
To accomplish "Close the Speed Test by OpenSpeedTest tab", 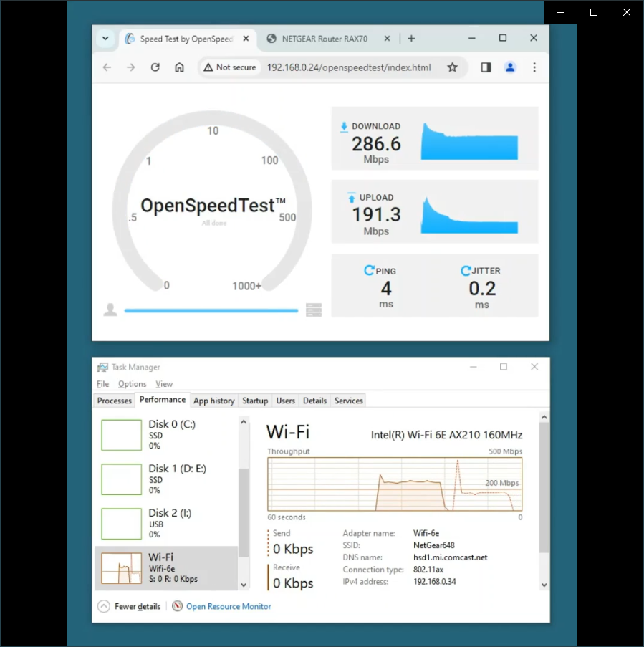I will [246, 39].
